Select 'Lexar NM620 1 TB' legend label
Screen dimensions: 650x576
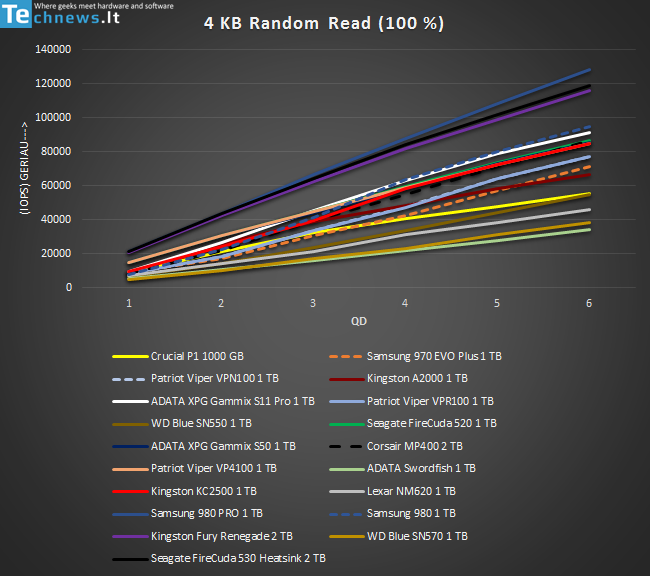pos(411,491)
